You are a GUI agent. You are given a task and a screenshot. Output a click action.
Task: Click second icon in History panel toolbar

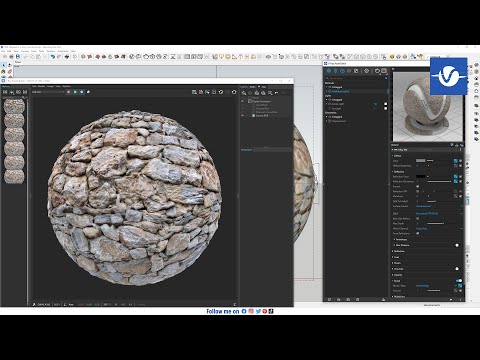click(12, 92)
